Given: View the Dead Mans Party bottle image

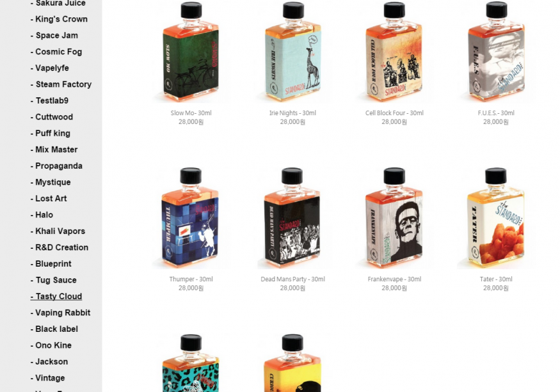Looking at the screenshot, I should click(x=293, y=218).
